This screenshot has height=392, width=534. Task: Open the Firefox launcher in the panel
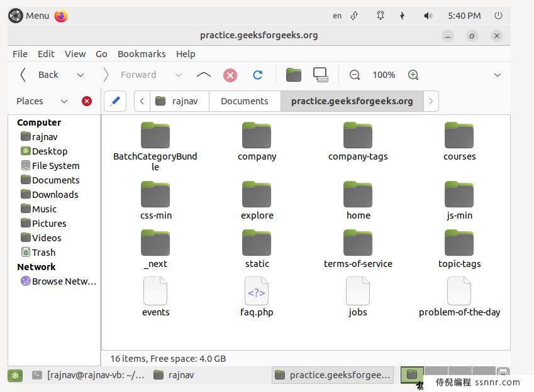[61, 16]
